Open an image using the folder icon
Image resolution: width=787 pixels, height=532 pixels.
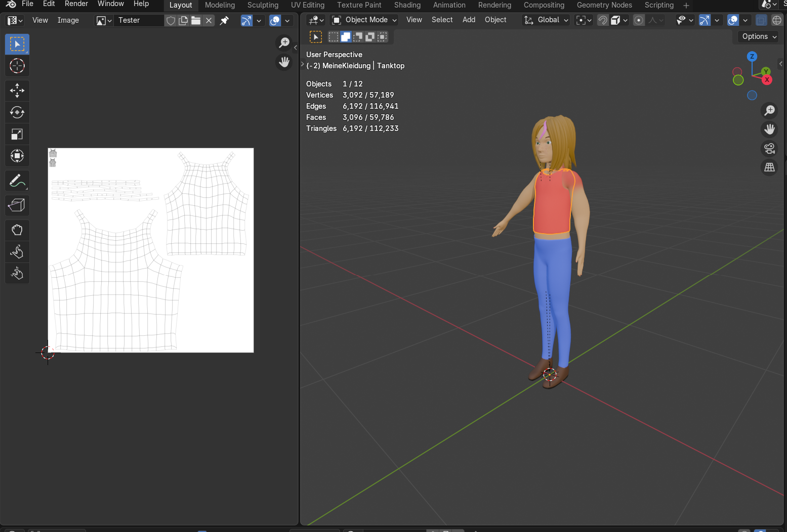coord(195,20)
